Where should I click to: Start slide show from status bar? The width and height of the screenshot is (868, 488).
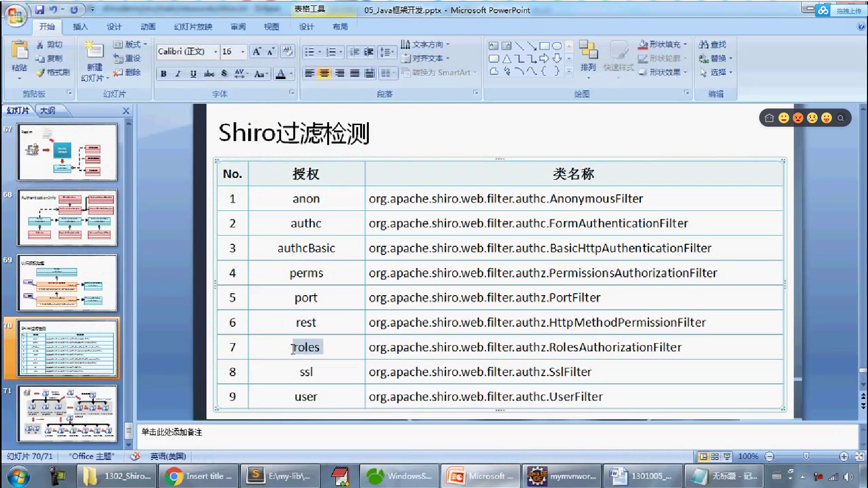click(x=727, y=456)
